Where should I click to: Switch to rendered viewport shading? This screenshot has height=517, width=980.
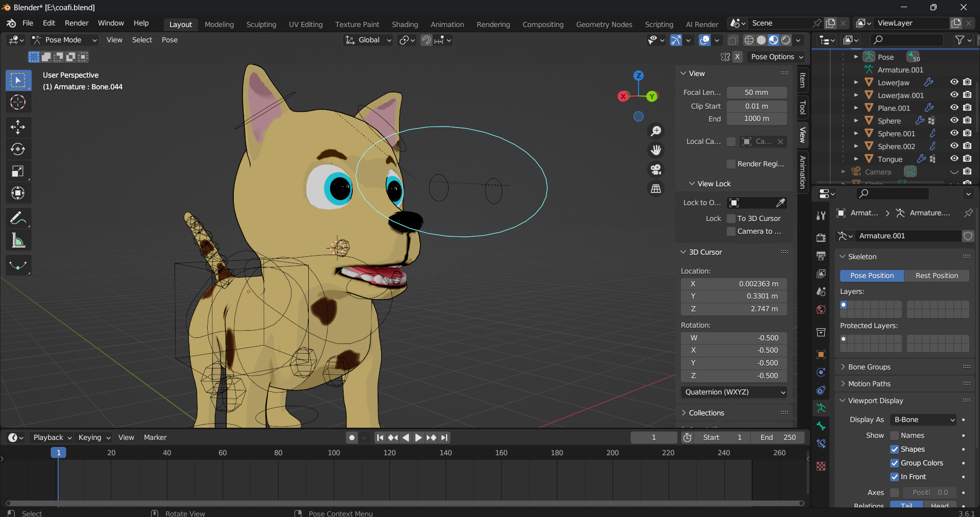(786, 40)
